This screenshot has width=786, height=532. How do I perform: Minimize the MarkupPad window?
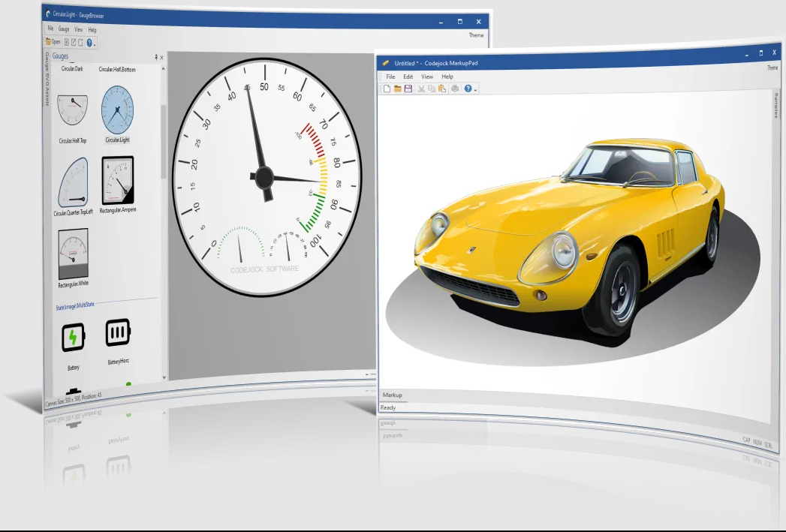click(747, 53)
